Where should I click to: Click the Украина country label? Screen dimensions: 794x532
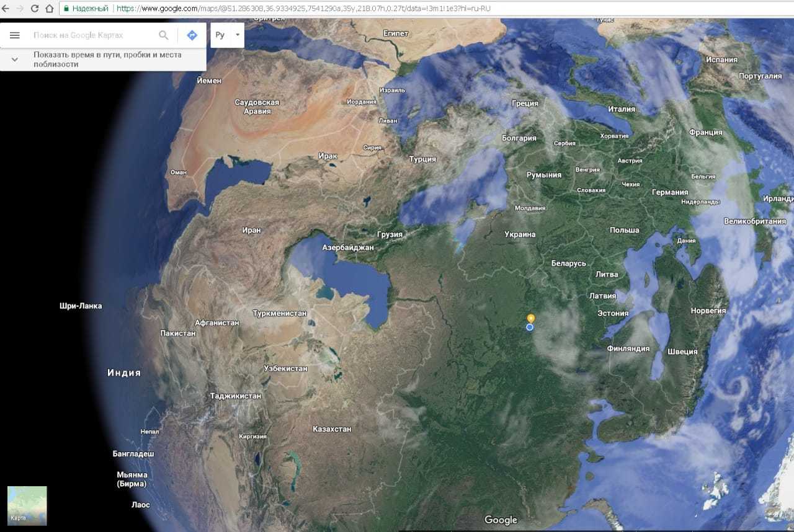coord(520,234)
